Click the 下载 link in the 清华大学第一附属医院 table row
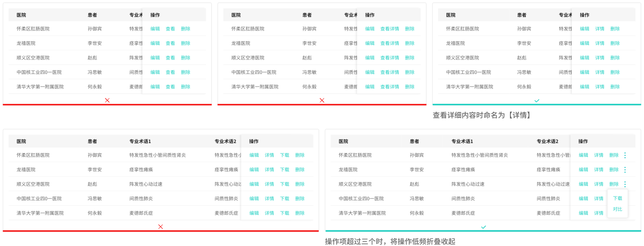The image size is (644, 246). pos(284,213)
